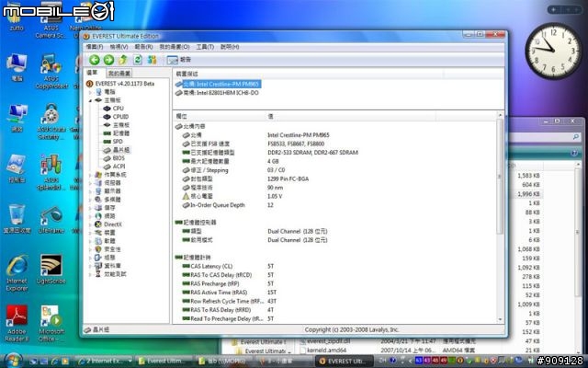Select the BIOS tree item
The image size is (588, 368).
pos(119,158)
